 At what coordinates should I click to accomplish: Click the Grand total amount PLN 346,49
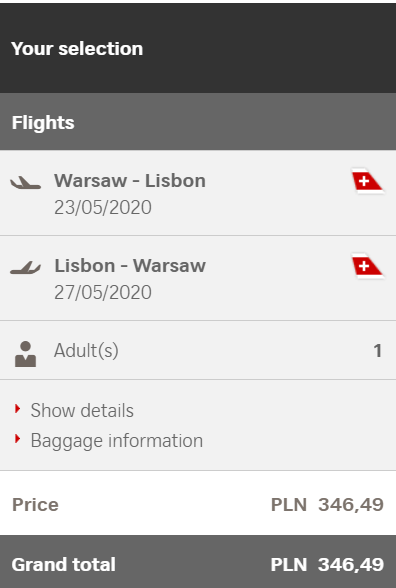click(327, 565)
